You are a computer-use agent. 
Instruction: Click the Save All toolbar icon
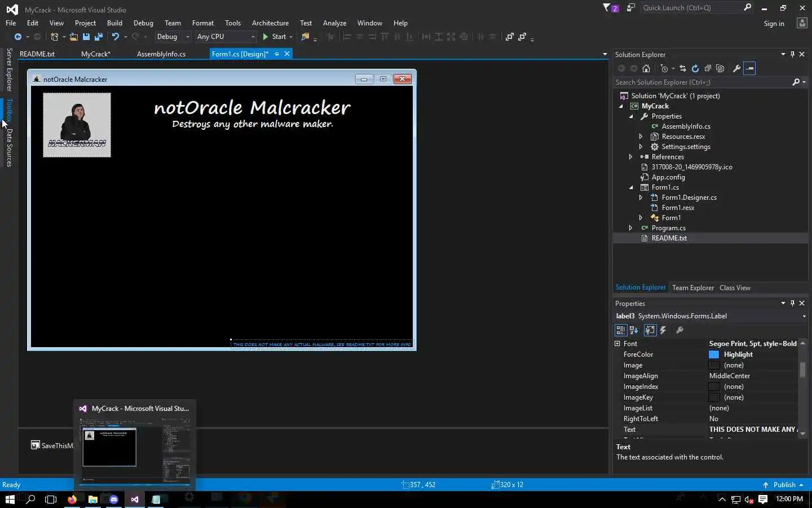tap(99, 37)
